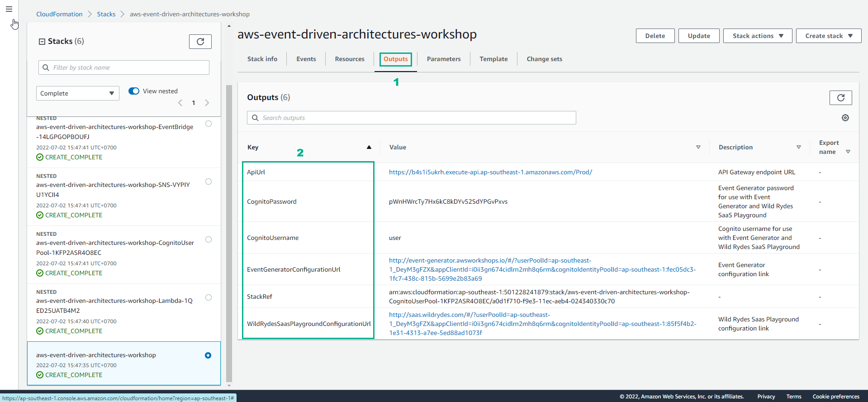This screenshot has width=868, height=402.
Task: Toggle the View nested switch
Action: (x=134, y=91)
